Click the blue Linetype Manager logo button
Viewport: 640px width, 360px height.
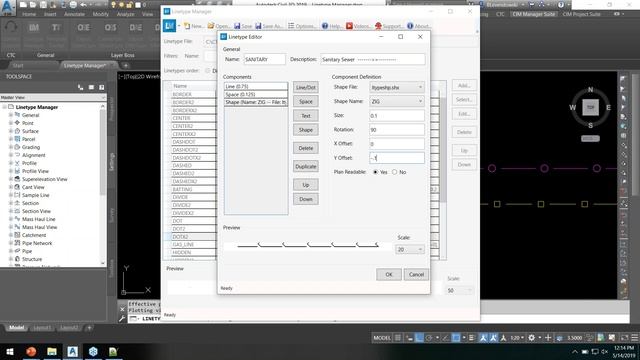tap(169, 26)
